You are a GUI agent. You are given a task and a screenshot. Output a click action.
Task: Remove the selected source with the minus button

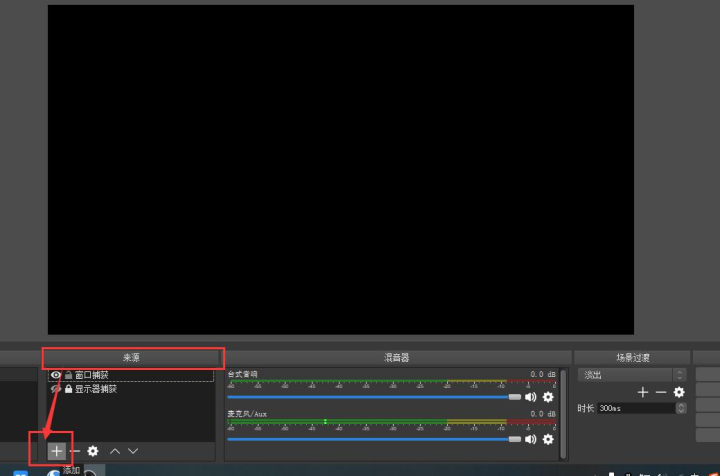pyautogui.click(x=75, y=451)
